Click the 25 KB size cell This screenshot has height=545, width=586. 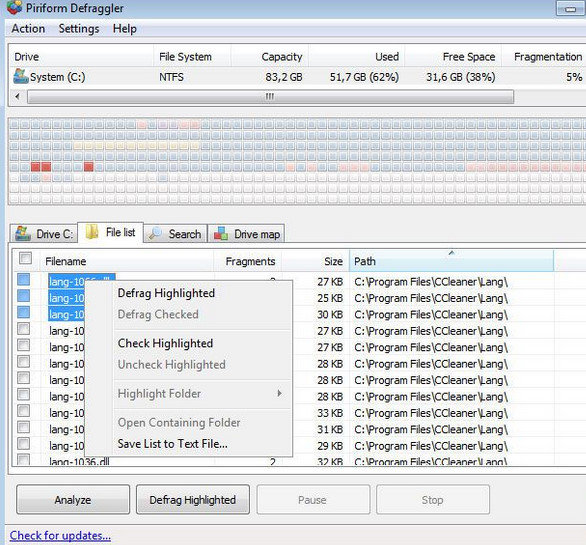point(330,298)
